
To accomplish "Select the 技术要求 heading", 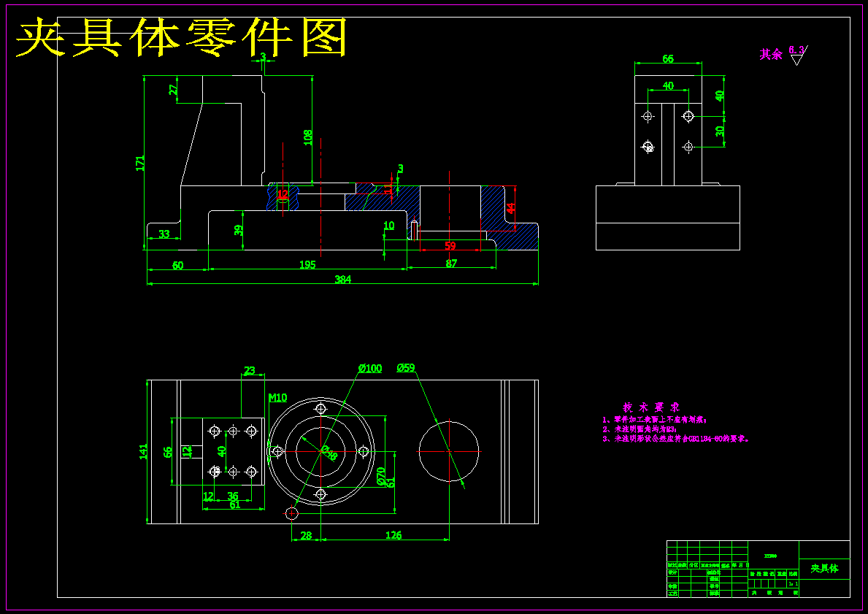I will [651, 407].
